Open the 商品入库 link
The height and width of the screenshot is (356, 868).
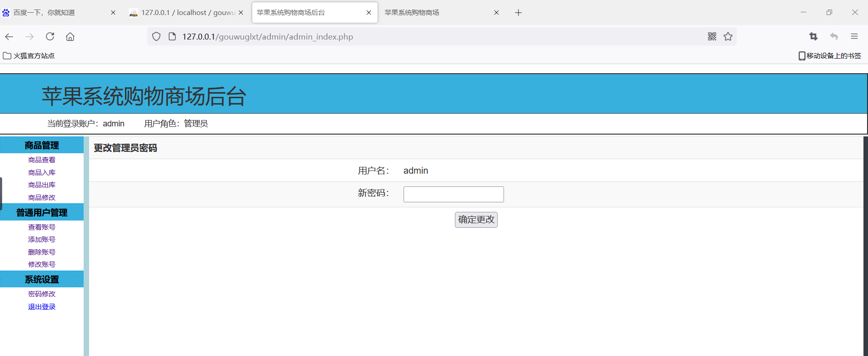(42, 173)
